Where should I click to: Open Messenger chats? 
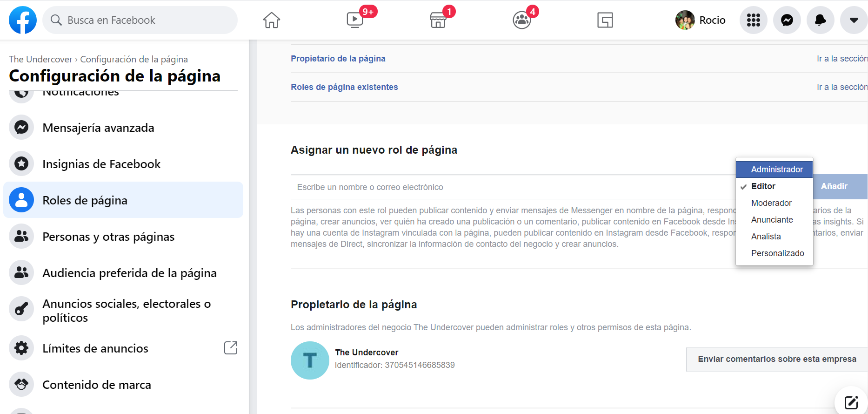pyautogui.click(x=787, y=20)
